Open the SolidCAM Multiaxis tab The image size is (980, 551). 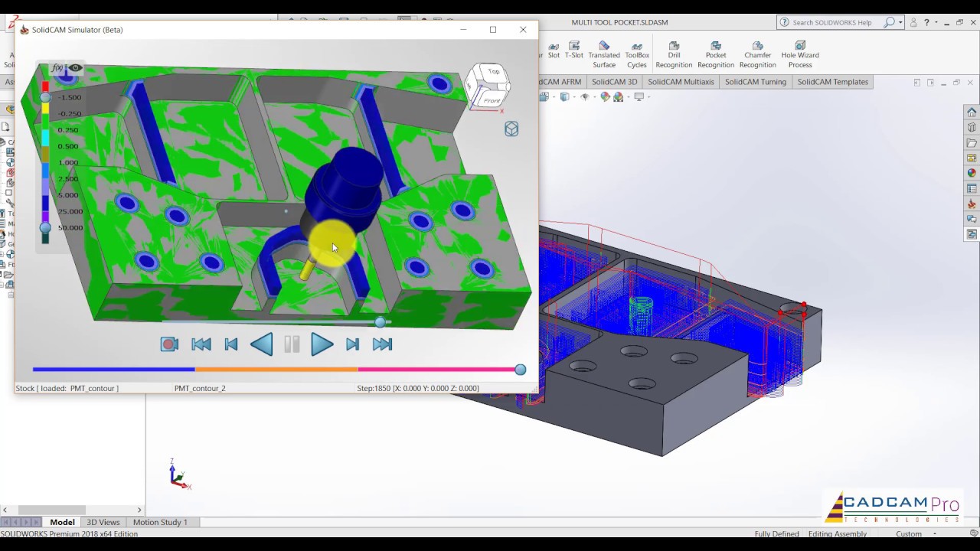681,82
